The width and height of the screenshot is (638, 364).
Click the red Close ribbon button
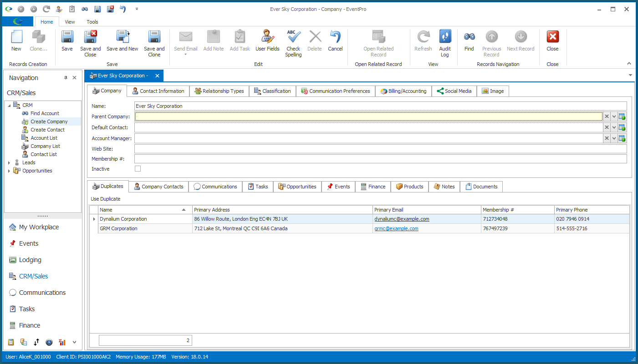(x=552, y=41)
